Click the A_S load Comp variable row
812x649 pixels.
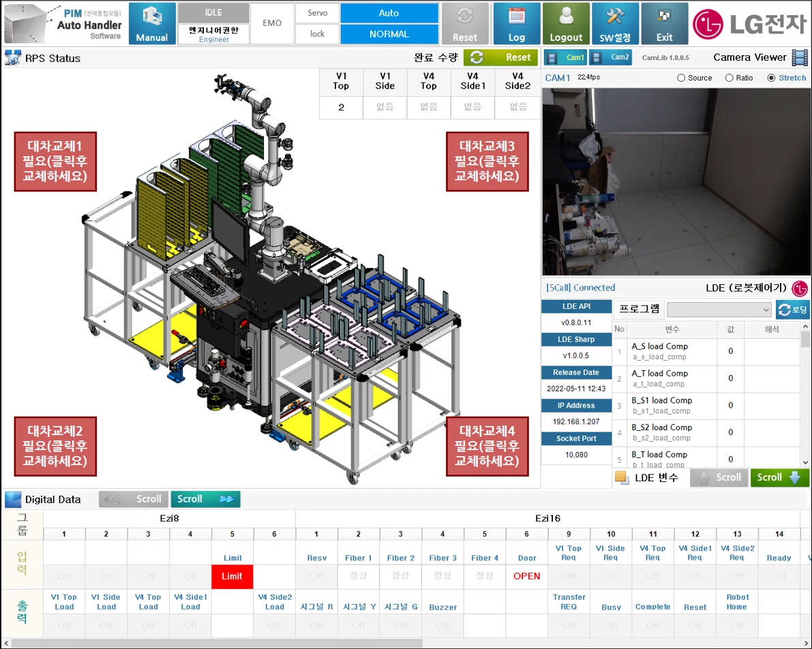pyautogui.click(x=707, y=351)
